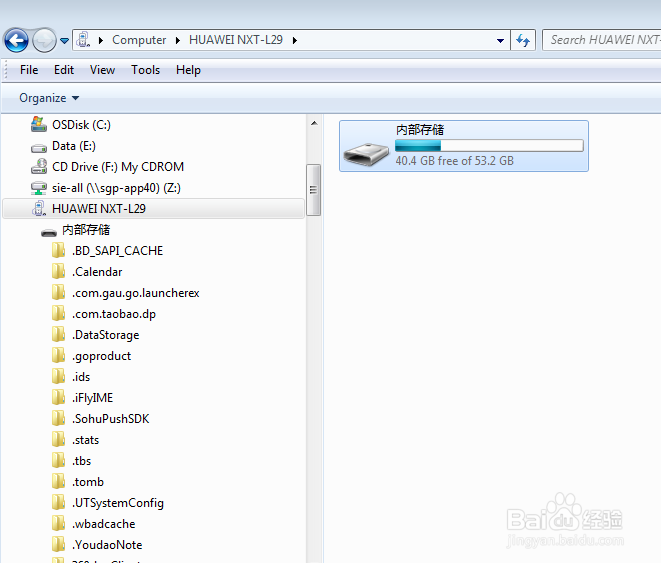Click the Forward navigation arrow button
Viewport: 661px width, 563px height.
[x=44, y=40]
